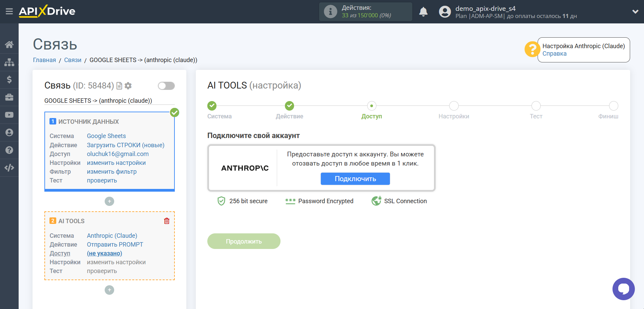This screenshot has height=309, width=644.
Task: Open the video tutorials YouTube icon
Action: [x=9, y=115]
